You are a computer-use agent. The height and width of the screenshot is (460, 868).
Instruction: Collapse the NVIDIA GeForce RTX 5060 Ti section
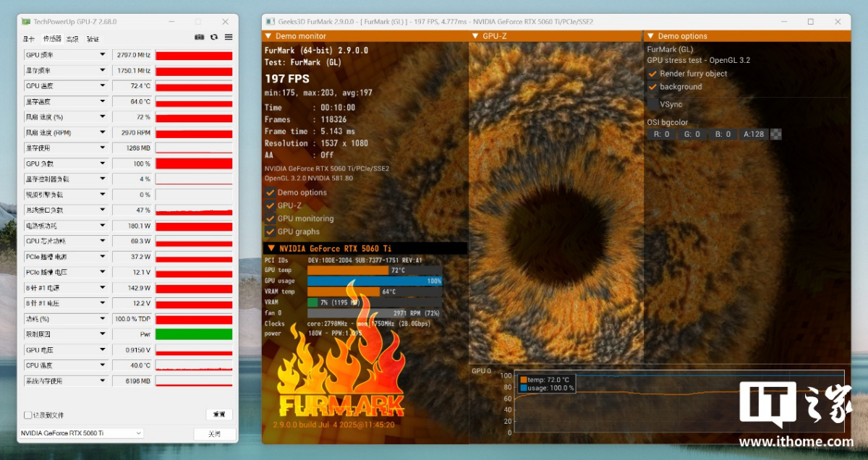coord(271,248)
